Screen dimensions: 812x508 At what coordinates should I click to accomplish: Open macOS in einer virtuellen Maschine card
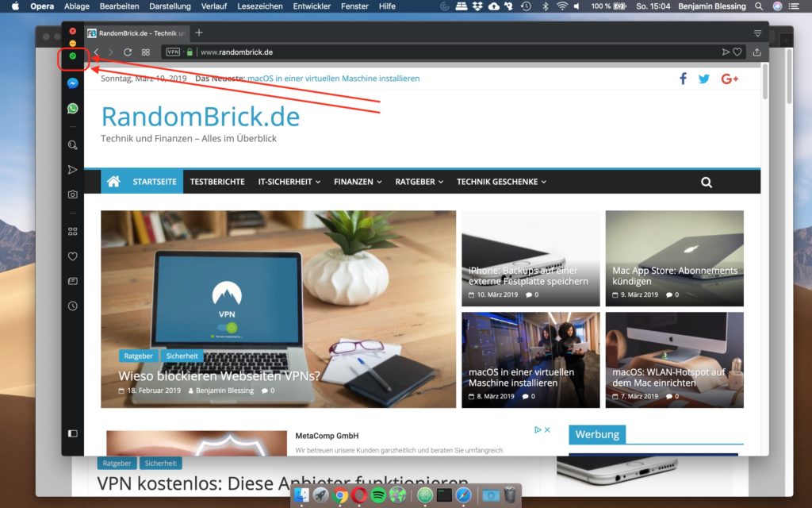(x=521, y=377)
